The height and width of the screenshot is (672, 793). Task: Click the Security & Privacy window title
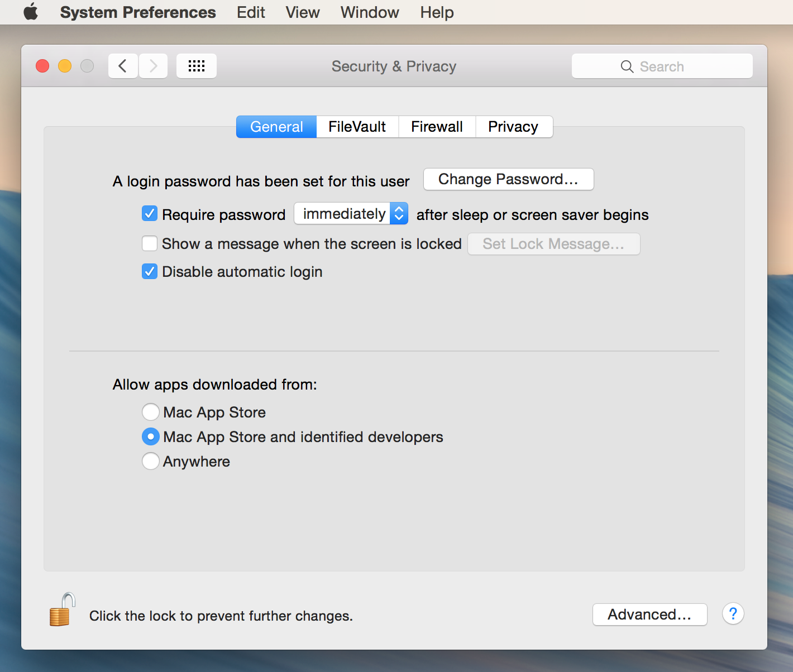[x=394, y=66]
